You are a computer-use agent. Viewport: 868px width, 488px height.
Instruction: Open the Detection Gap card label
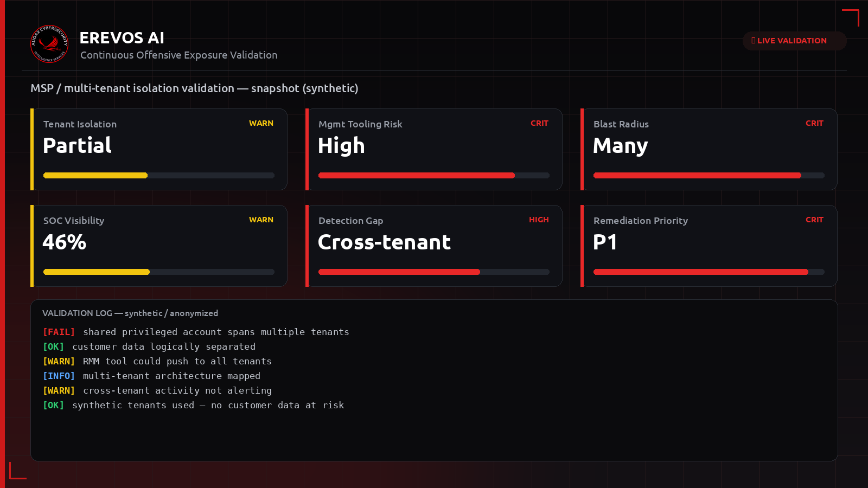point(351,221)
